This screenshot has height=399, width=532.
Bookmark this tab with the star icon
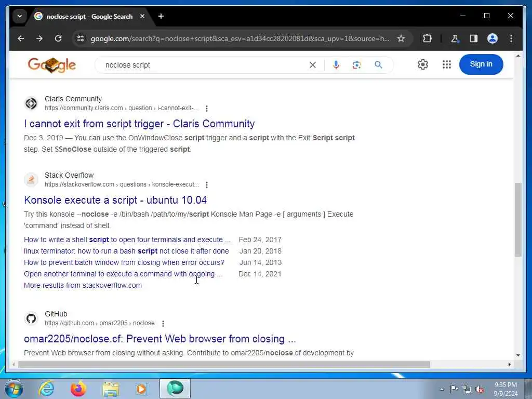(401, 38)
